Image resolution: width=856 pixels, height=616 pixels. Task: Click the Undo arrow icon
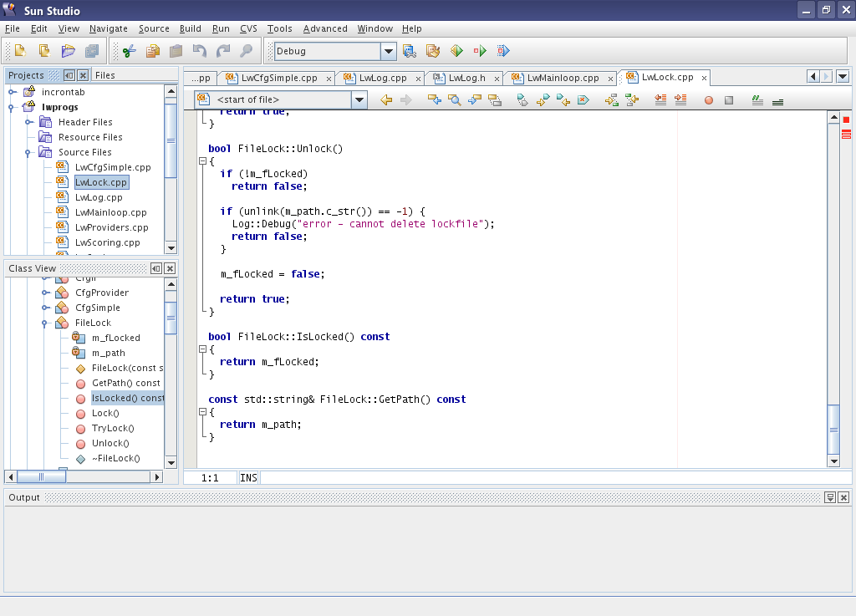pos(199,51)
